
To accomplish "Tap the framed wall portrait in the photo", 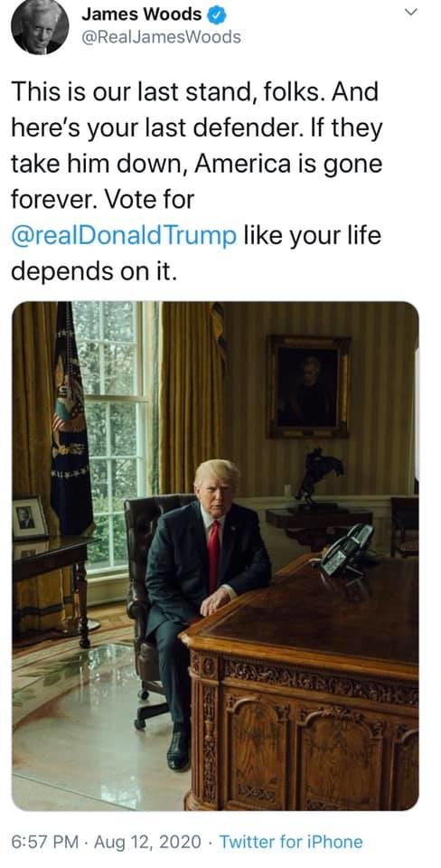I will click(x=308, y=386).
